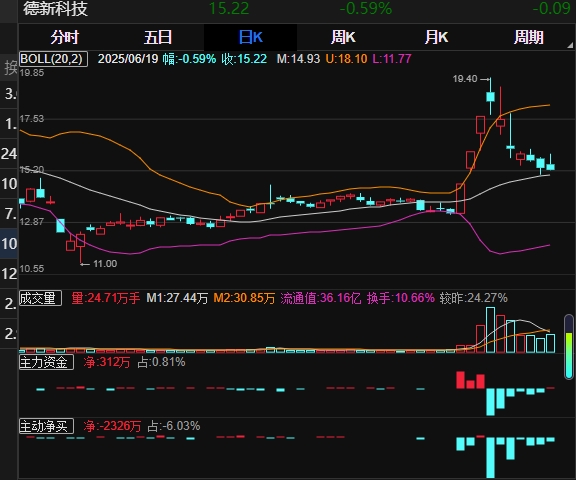This screenshot has height=480, width=576.
Task: Click the -0.59% change percentage in header
Action: 366,9
